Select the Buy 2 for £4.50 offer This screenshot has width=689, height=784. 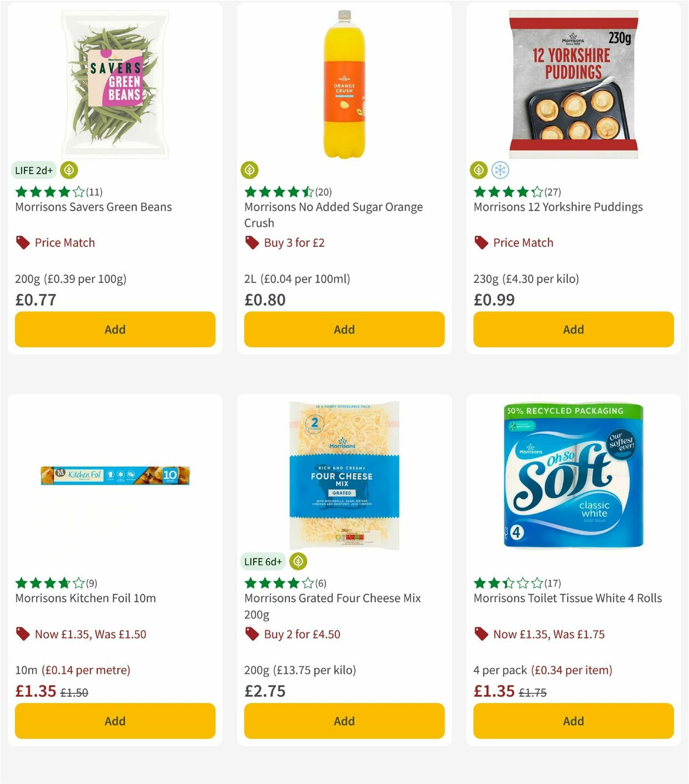pos(301,634)
